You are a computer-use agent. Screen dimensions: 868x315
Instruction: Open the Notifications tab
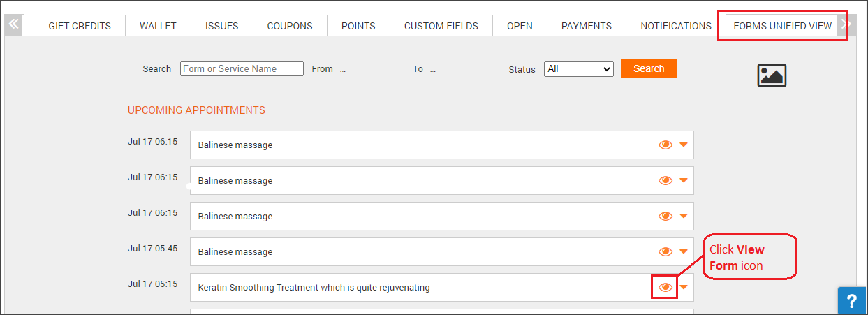[x=676, y=26]
